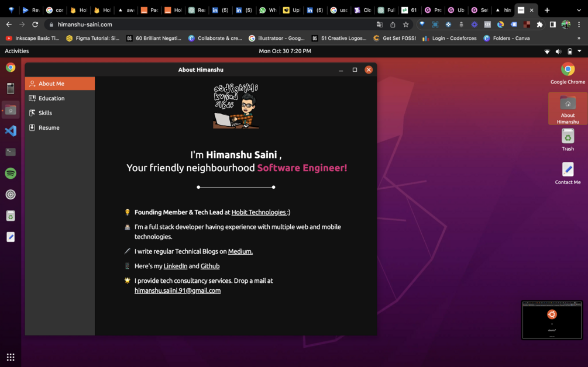
Task: Maximize the About Himanshu window
Action: pos(355,70)
